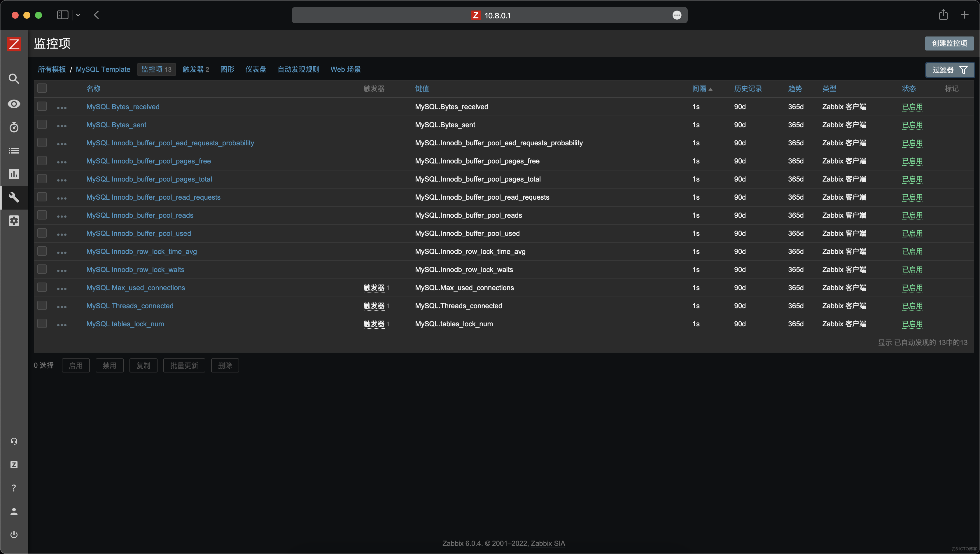The image size is (980, 554).
Task: Expand 触发器 list for Threads_connected
Action: (x=374, y=306)
